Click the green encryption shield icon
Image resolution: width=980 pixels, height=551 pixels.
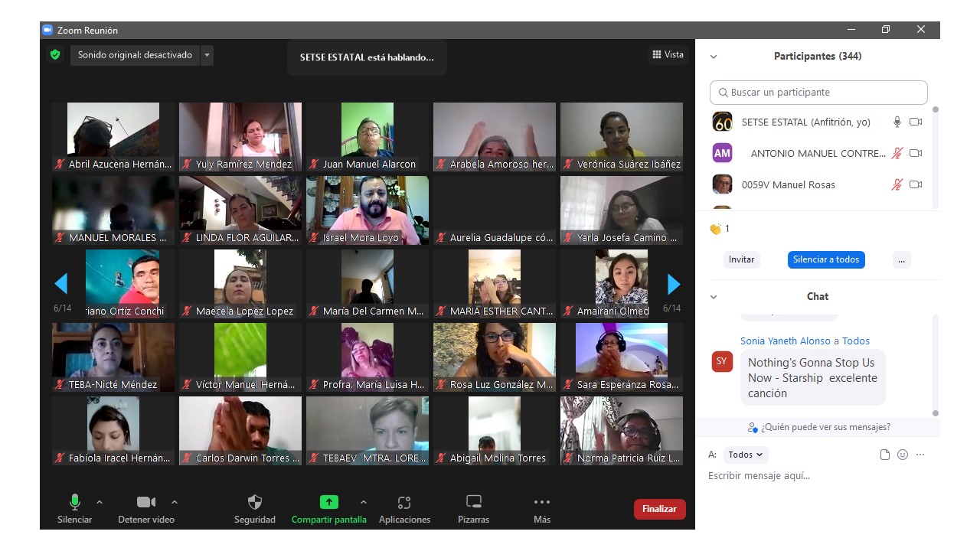pos(55,55)
